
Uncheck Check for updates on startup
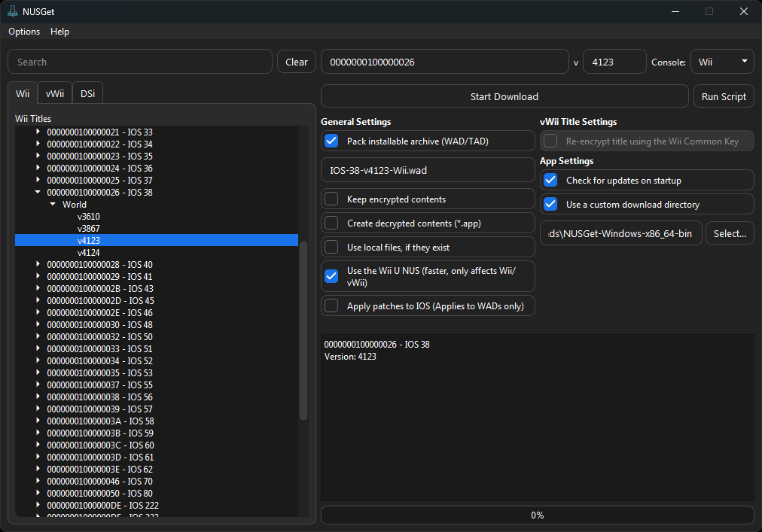(x=550, y=180)
